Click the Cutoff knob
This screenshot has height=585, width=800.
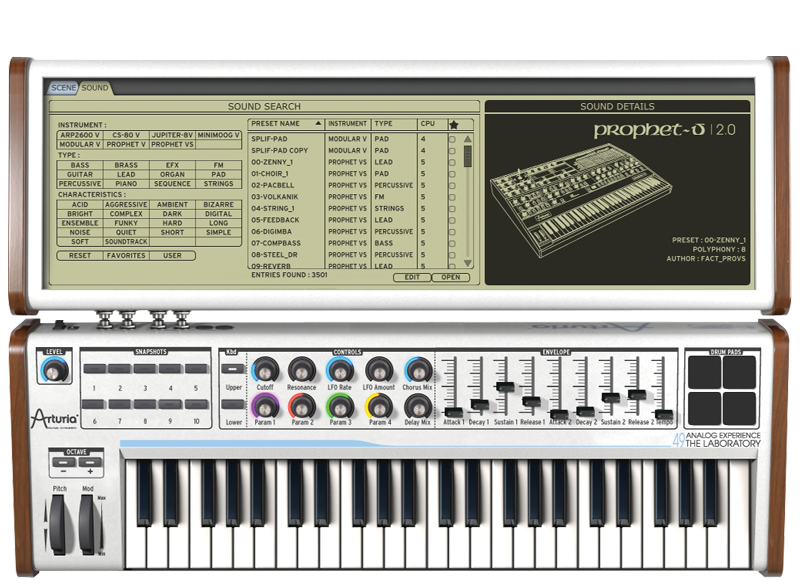pos(265,369)
